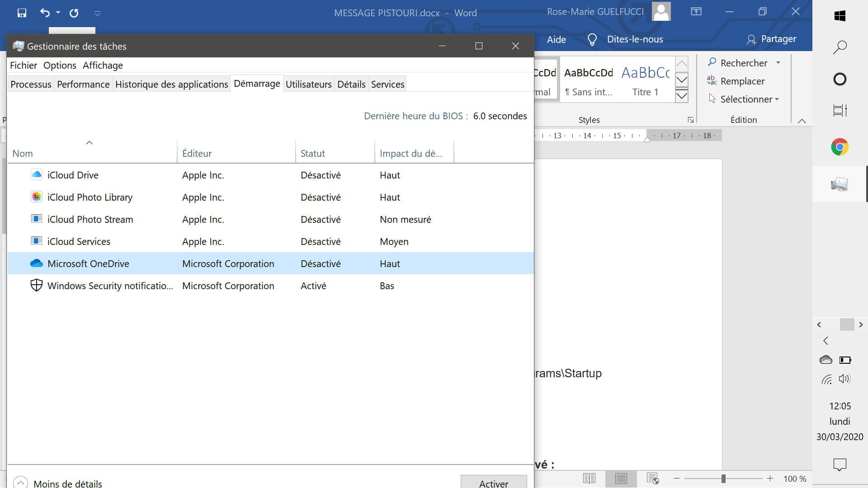Open Windows search magnifier
This screenshot has width=868, height=488.
click(x=840, y=47)
